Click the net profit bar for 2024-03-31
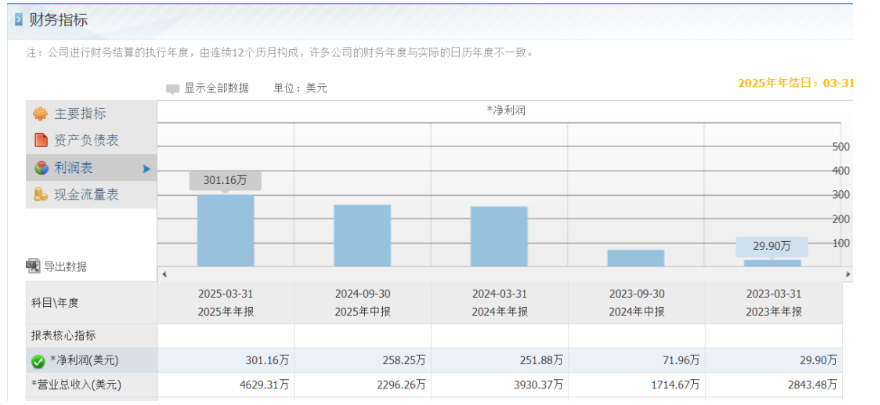This screenshot has width=880, height=405. click(499, 236)
